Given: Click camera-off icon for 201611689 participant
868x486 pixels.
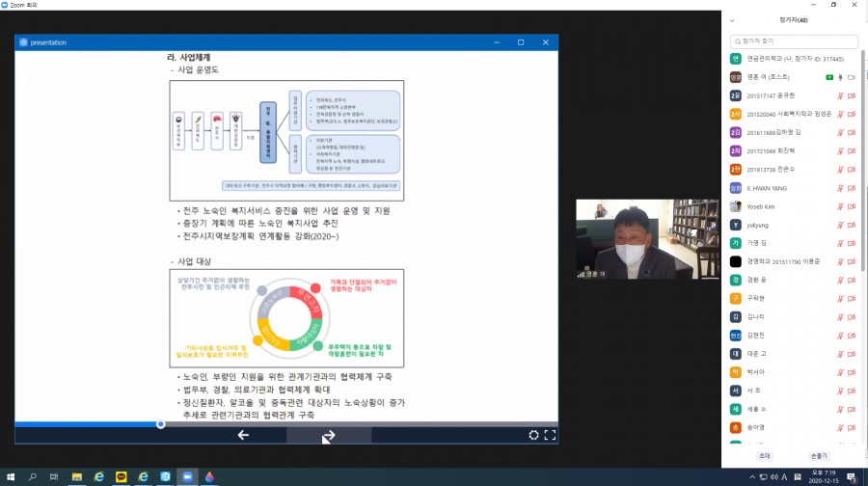Looking at the screenshot, I should [x=852, y=132].
